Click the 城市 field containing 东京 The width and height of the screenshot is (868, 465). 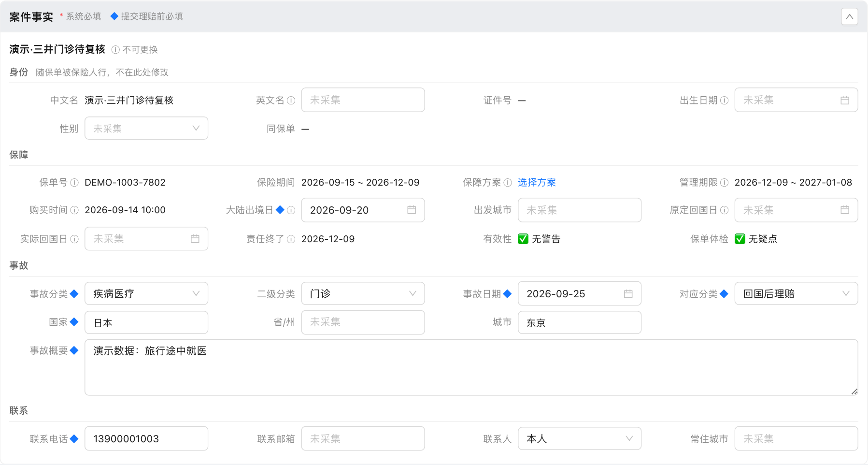pos(580,322)
